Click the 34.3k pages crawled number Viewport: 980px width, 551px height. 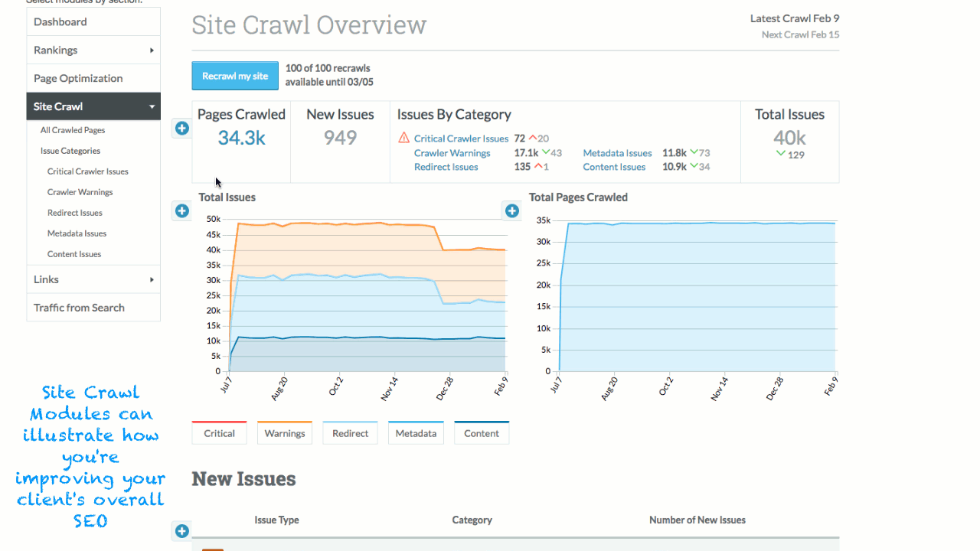[241, 138]
